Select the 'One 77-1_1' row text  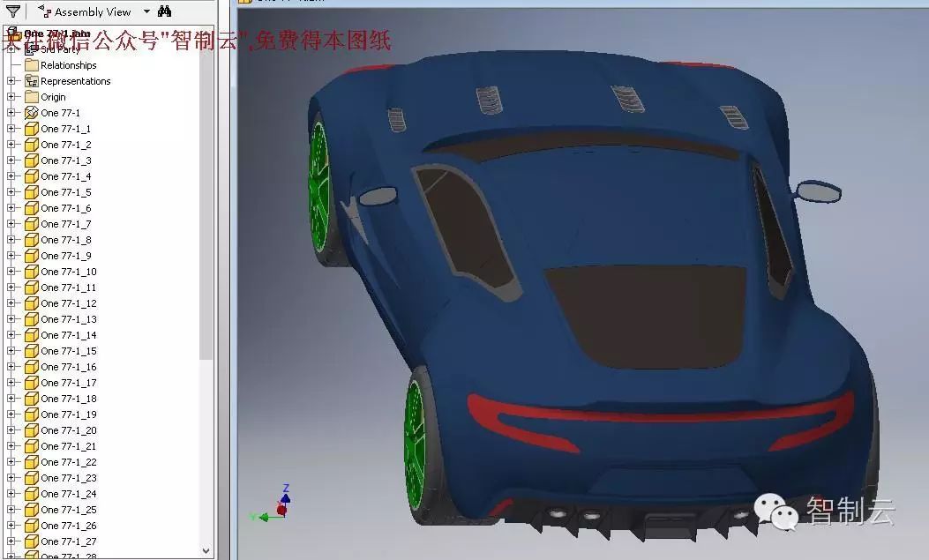66,129
